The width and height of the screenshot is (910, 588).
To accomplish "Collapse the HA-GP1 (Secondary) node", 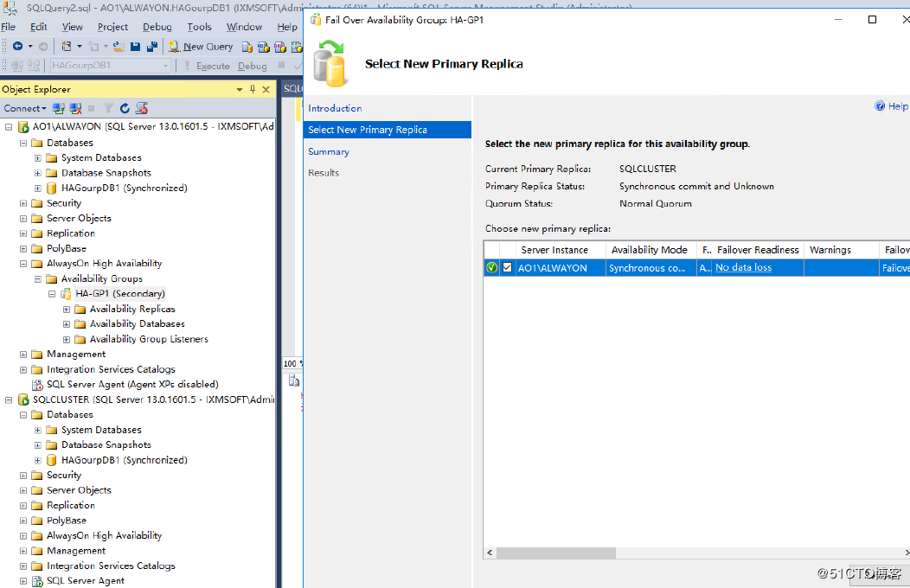I will [52, 294].
